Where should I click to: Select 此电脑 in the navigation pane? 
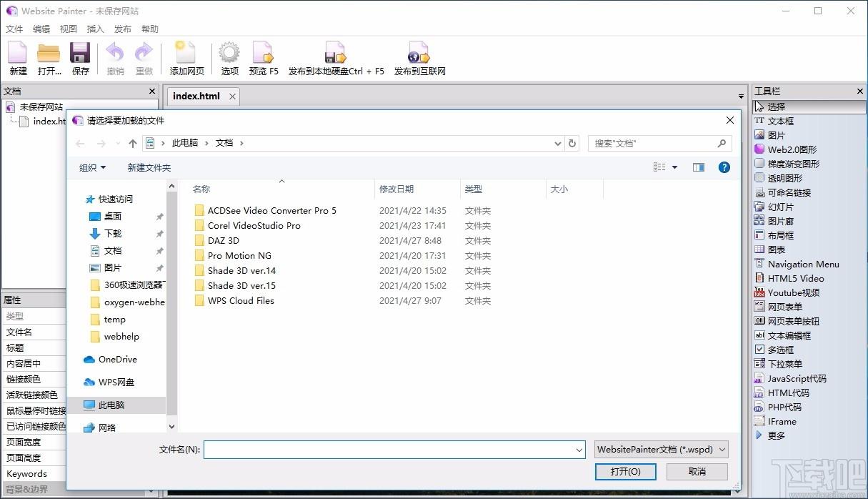click(116, 405)
